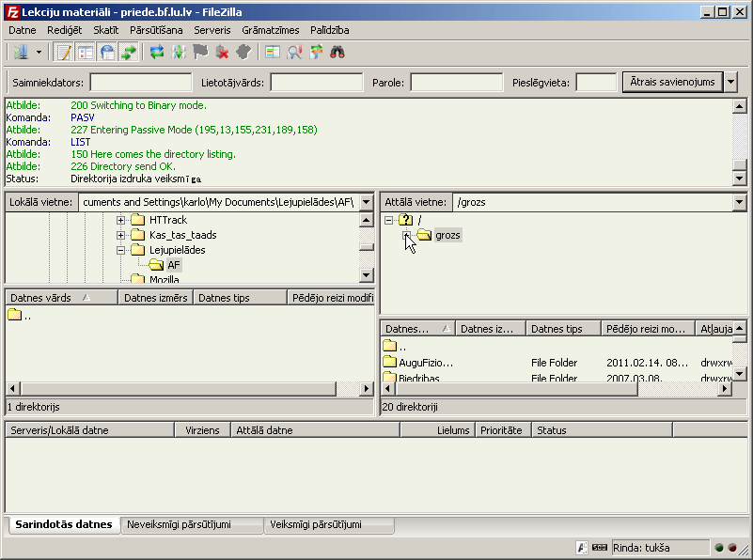Select the remote root folder icon

[406, 220]
